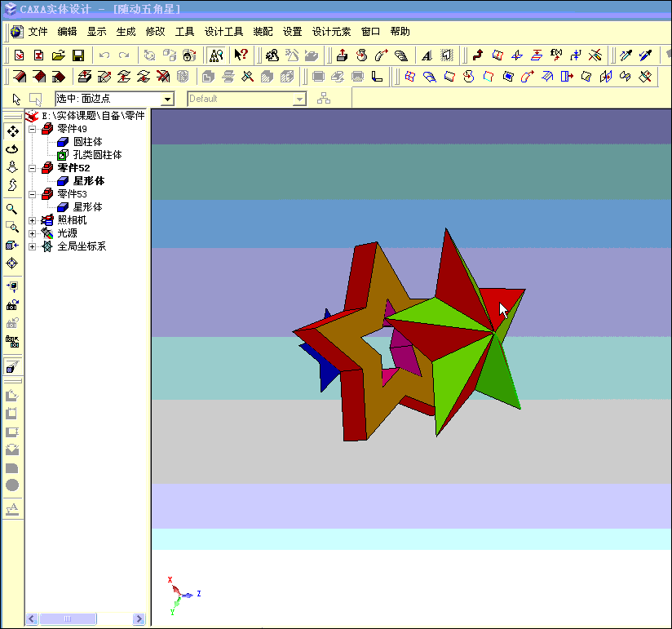The image size is (672, 629).
Task: Collapse the 零件52 tree node
Action: [32, 169]
